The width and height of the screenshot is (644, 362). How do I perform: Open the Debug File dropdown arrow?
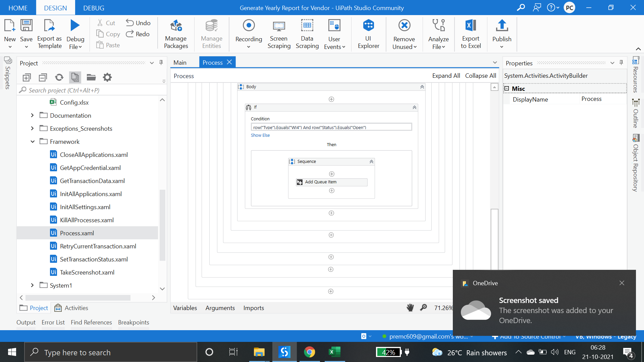[80, 47]
